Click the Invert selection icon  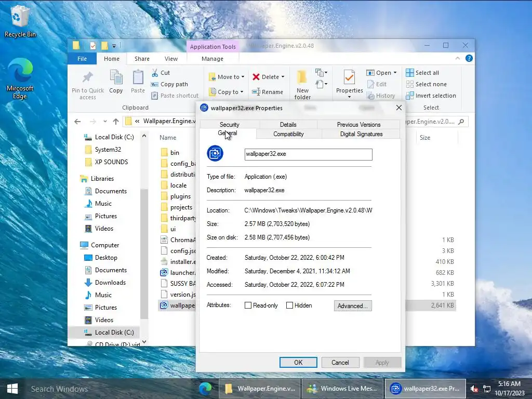tap(409, 96)
